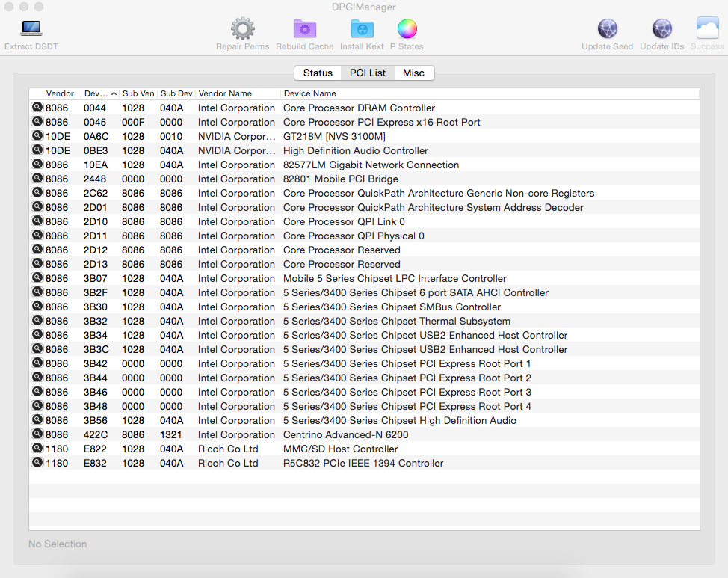Select the 82577LM Gigabit Network Connection row
This screenshot has height=578, width=728.
(371, 165)
